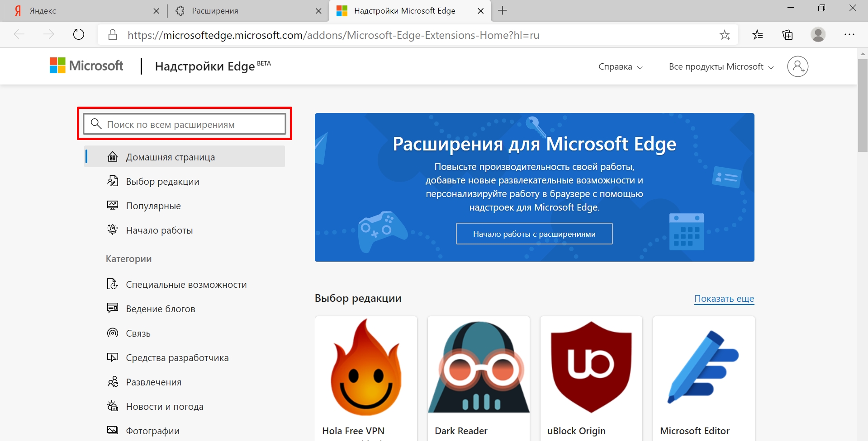
Task: Open a new tab with plus button
Action: point(502,10)
